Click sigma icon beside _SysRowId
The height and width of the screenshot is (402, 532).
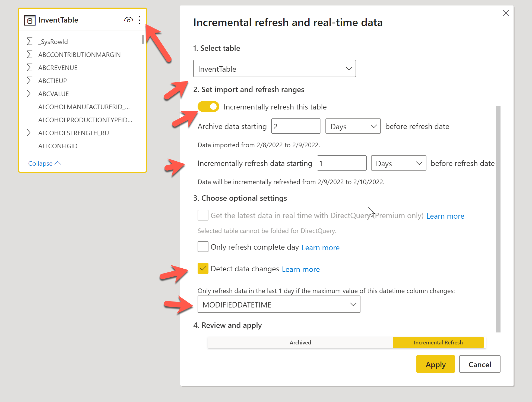[x=30, y=42]
